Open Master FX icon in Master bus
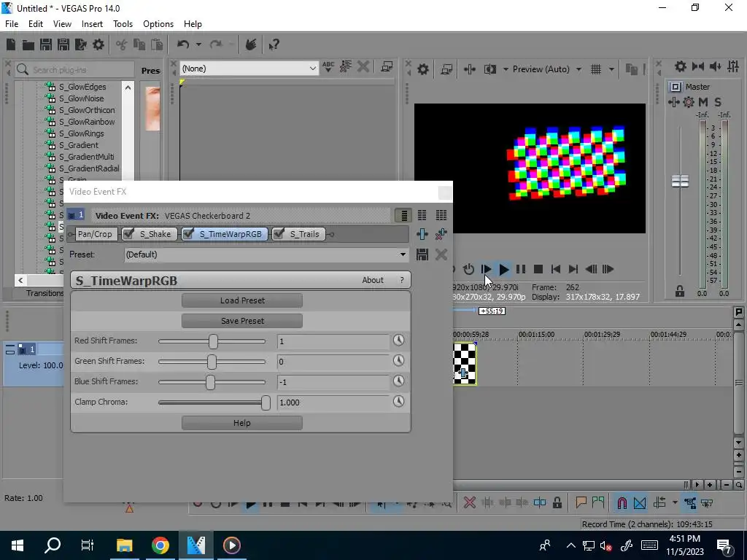Screen dimensions: 747x560 pyautogui.click(x=674, y=102)
